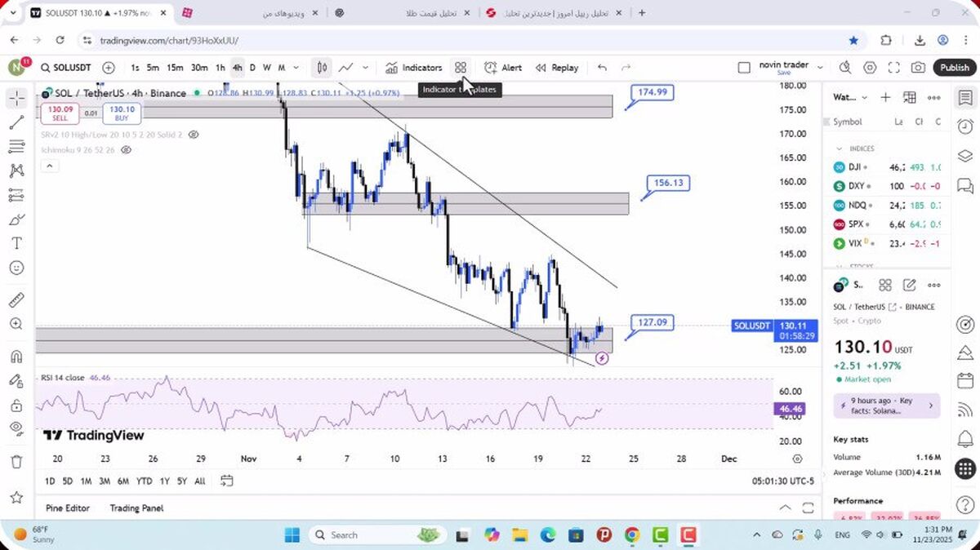The image size is (980, 550).
Task: Delete drawings with the trash icon
Action: (16, 462)
